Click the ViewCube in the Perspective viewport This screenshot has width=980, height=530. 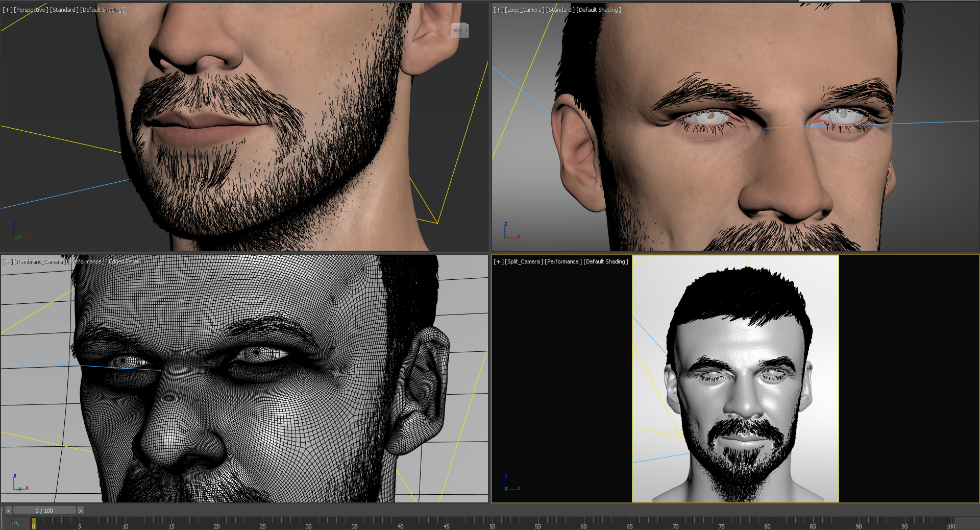459,31
